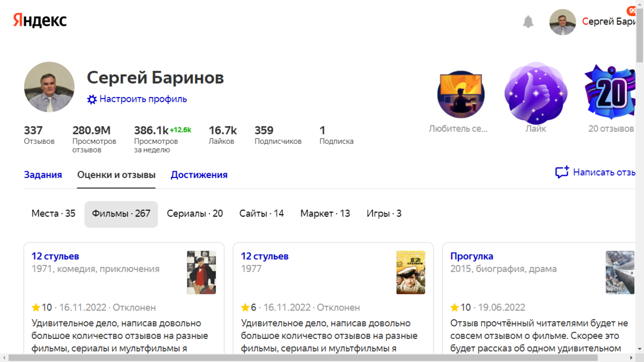Click the large profile photo
The image size is (644, 362).
[49, 87]
